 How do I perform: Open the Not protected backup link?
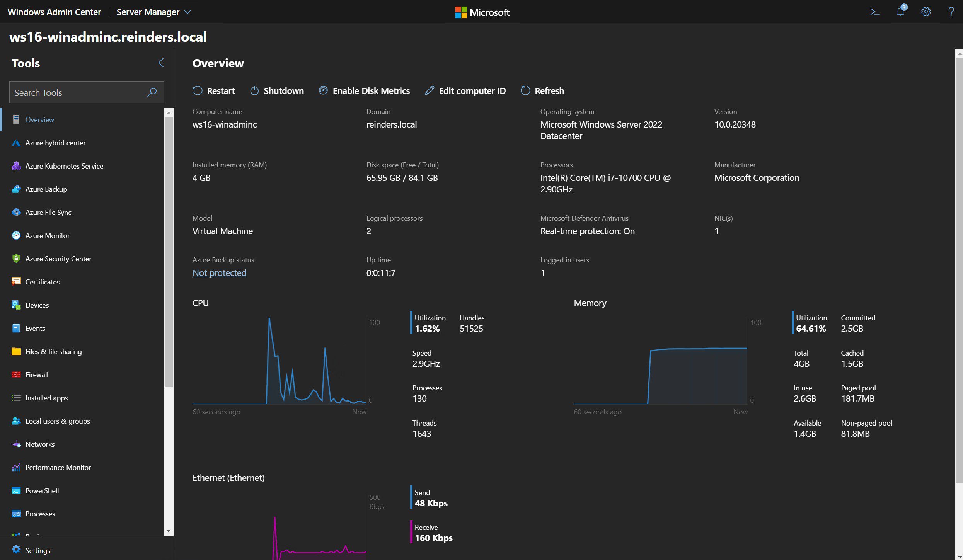click(x=219, y=273)
